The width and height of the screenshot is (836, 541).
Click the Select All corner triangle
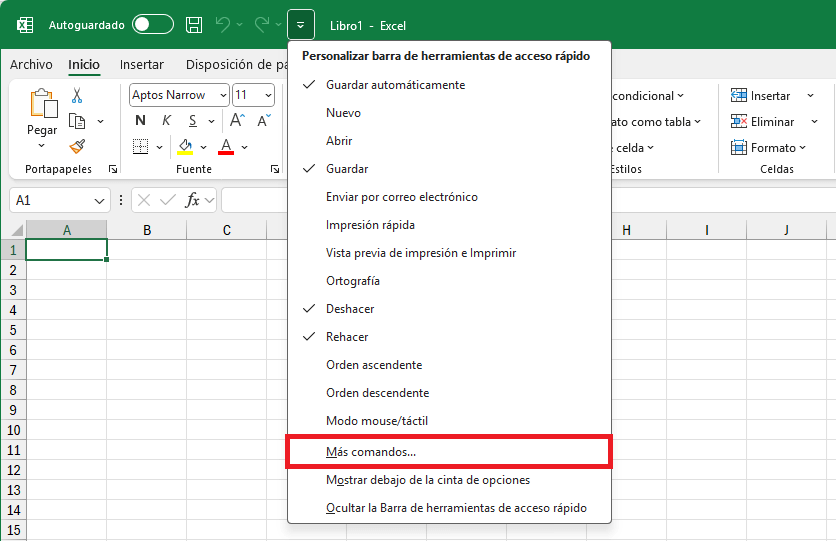pyautogui.click(x=17, y=230)
